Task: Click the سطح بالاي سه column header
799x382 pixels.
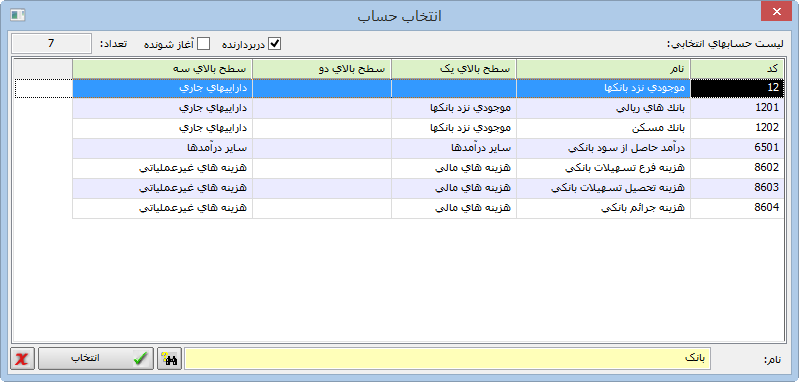Action: tap(163, 69)
